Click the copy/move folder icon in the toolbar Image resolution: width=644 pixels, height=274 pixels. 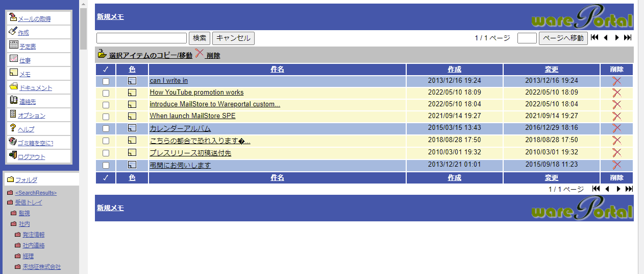click(x=102, y=54)
